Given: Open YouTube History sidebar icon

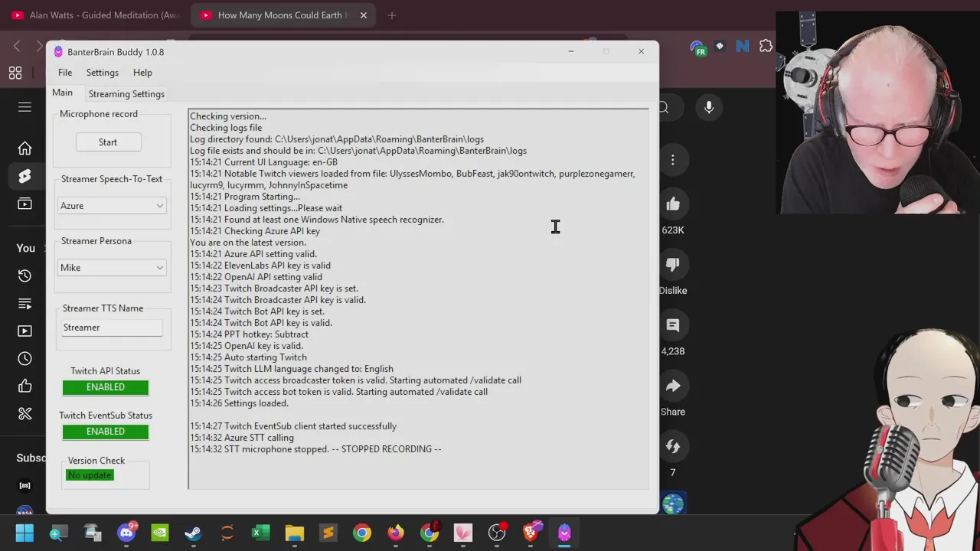Looking at the screenshot, I should point(24,276).
